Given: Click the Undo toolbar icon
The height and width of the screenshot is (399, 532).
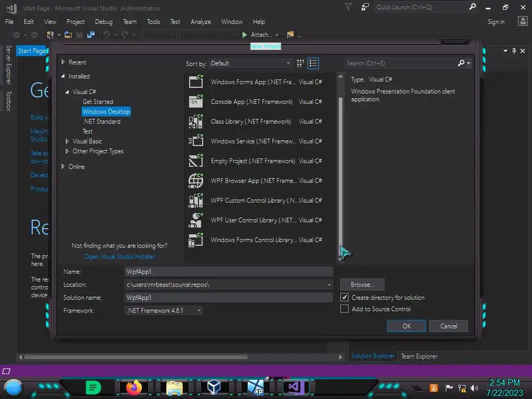Looking at the screenshot, I should click(x=106, y=35).
